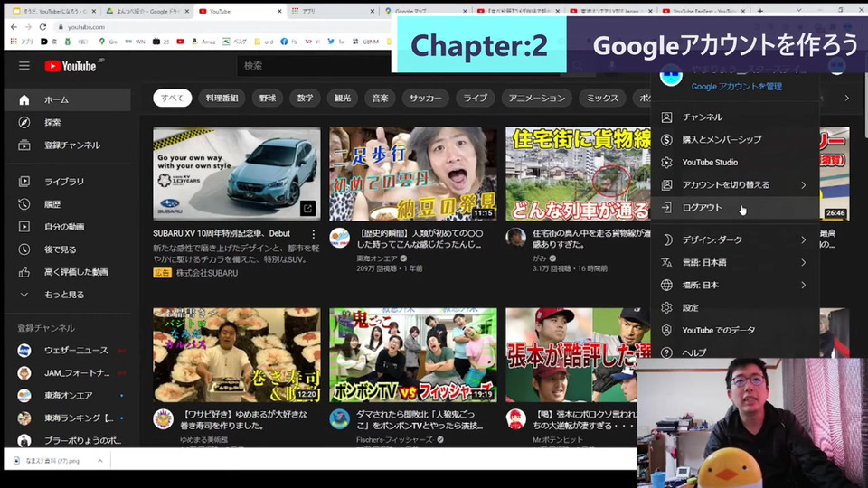The height and width of the screenshot is (488, 868).
Task: Open YouTube Studio menu entry
Action: (734, 162)
